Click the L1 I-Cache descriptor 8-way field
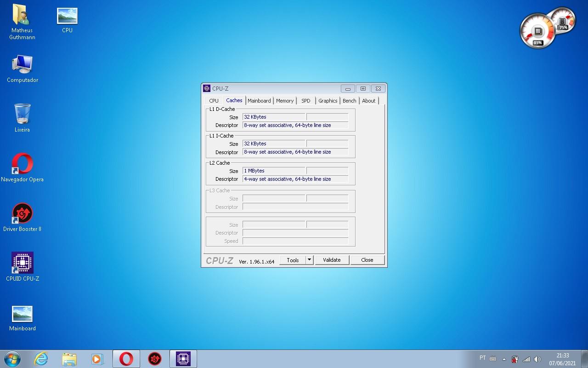 pos(295,152)
